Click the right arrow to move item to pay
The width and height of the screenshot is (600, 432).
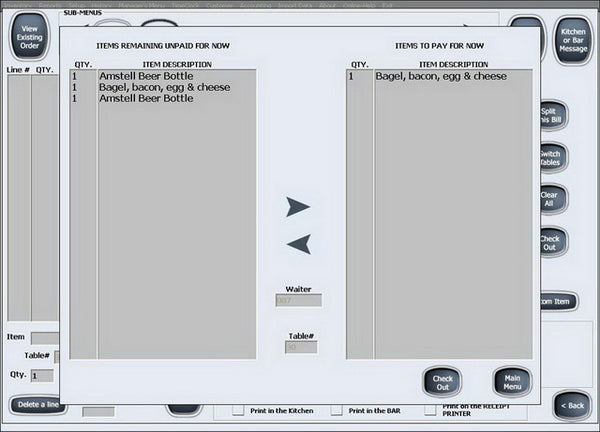click(x=298, y=207)
